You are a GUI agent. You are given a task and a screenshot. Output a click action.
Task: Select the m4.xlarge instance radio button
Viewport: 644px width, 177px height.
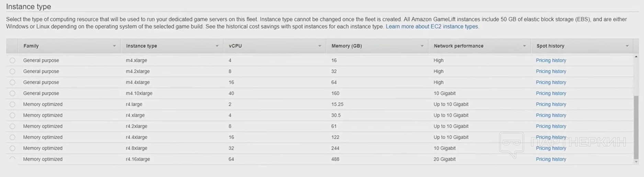[12, 60]
